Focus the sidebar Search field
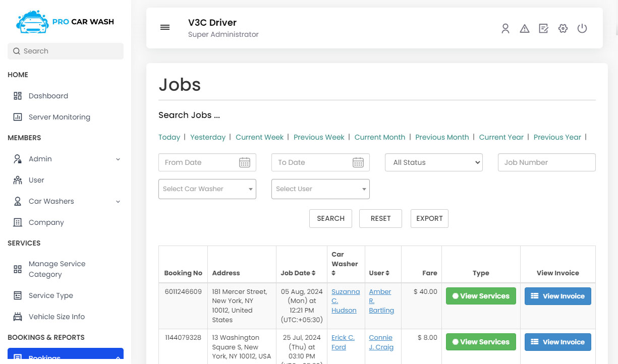The width and height of the screenshot is (618, 364). 66,51
